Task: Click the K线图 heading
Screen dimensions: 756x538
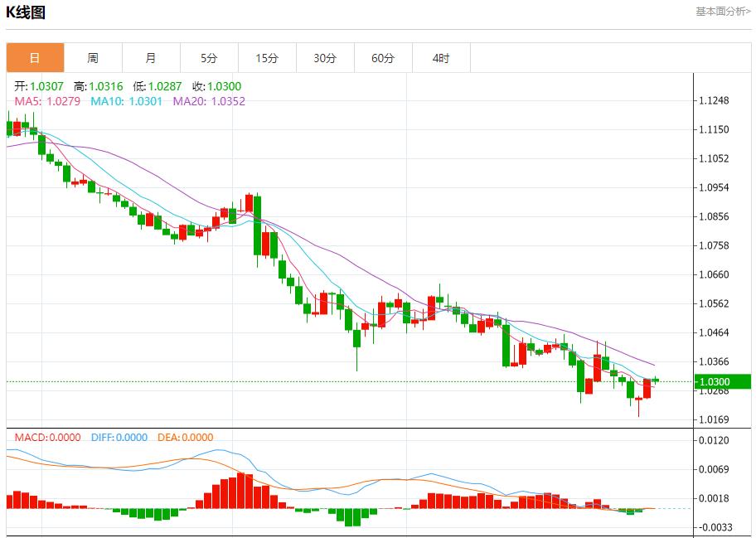Action: (27, 12)
